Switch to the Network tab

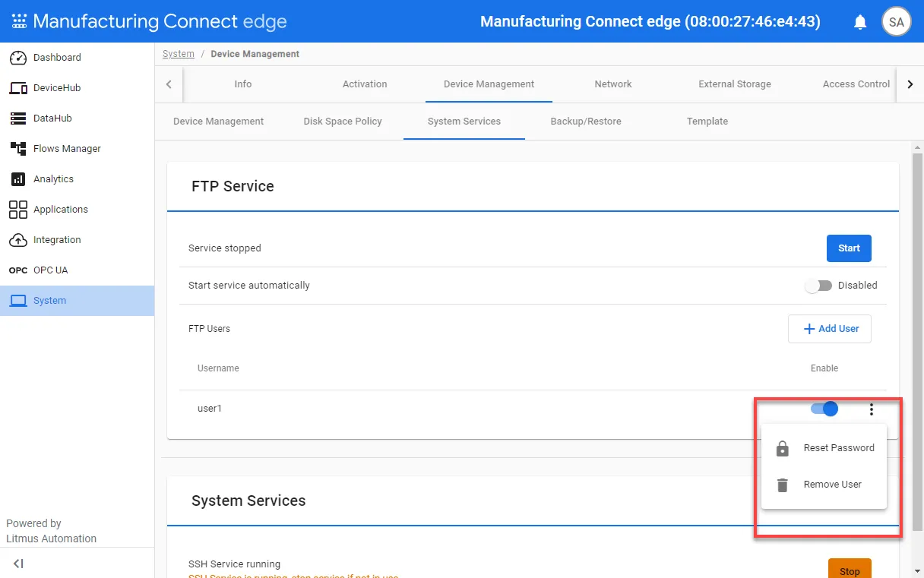[x=613, y=84]
